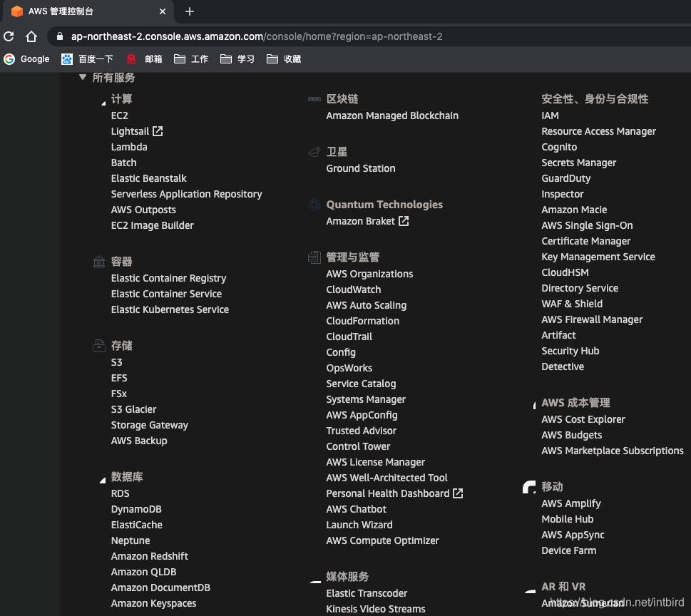Open AWS Amplify
Image resolution: width=691 pixels, height=616 pixels.
(x=571, y=503)
